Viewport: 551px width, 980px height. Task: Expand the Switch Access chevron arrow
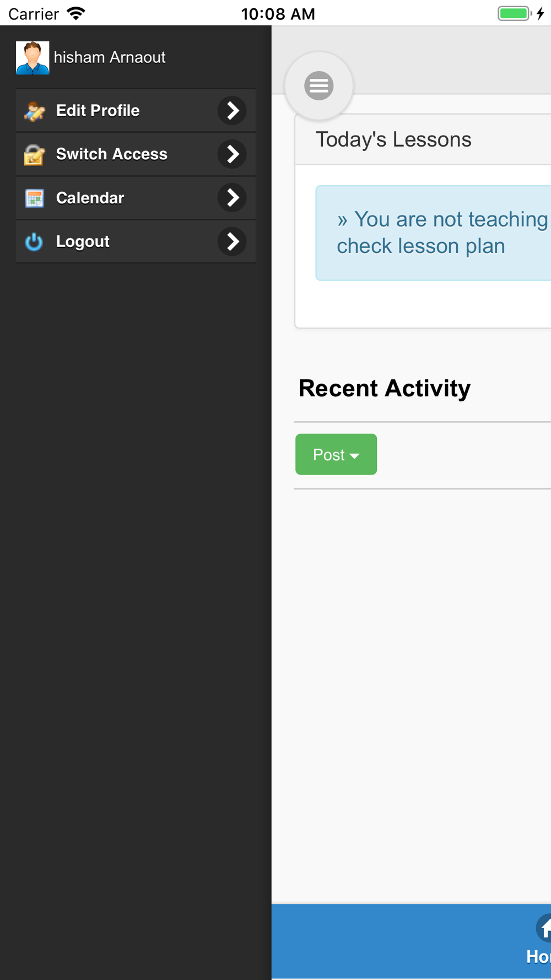(232, 154)
